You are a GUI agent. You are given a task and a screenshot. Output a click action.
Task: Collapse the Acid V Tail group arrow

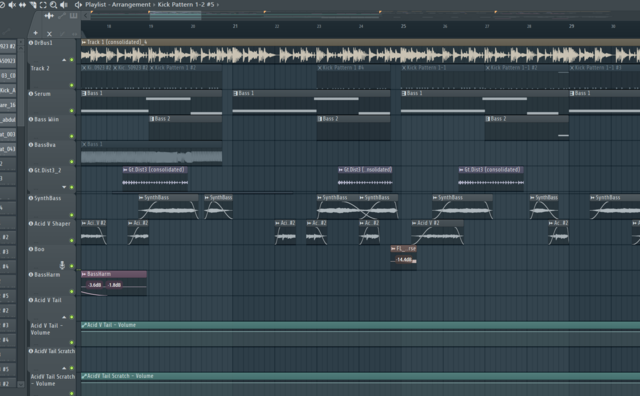(64, 317)
